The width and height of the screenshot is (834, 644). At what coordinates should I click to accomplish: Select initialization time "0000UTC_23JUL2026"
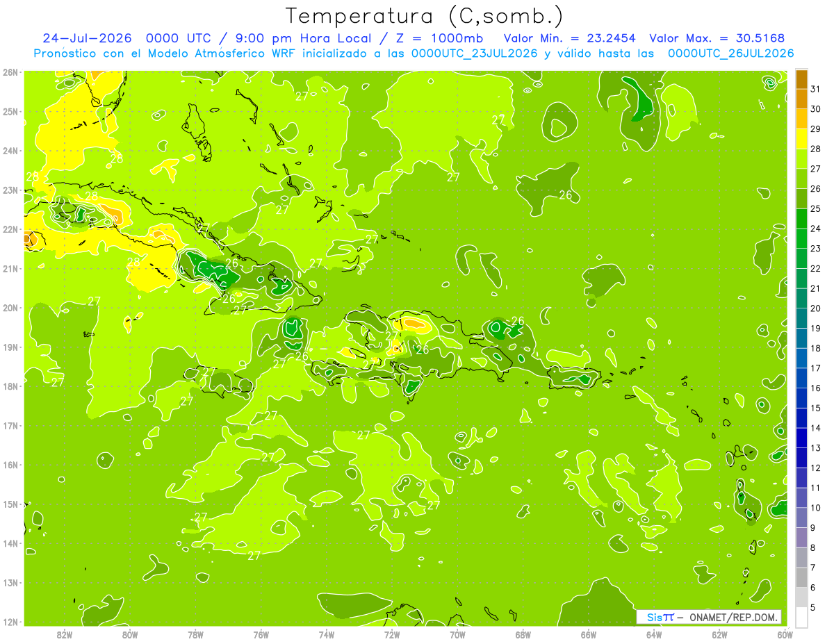pos(475,53)
